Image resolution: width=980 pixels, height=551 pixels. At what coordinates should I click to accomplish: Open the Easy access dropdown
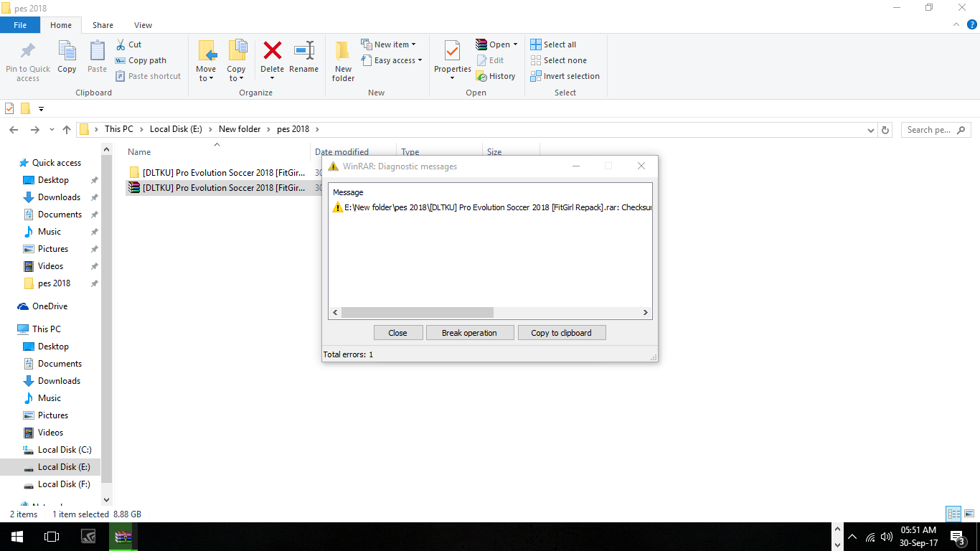coord(391,60)
